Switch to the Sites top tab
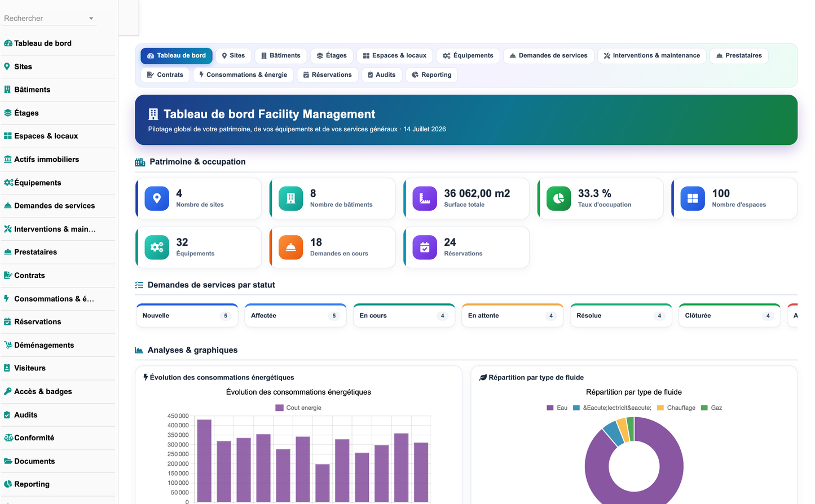The width and height of the screenshot is (815, 504). click(234, 56)
